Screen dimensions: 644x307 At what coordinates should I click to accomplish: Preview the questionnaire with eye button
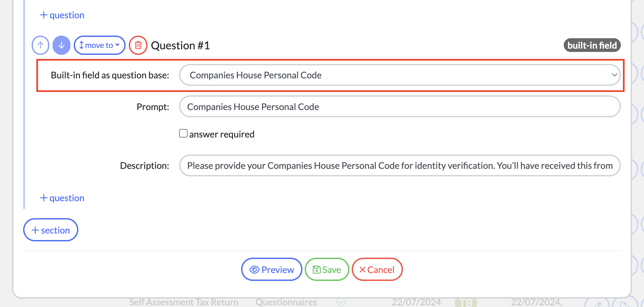pos(271,270)
